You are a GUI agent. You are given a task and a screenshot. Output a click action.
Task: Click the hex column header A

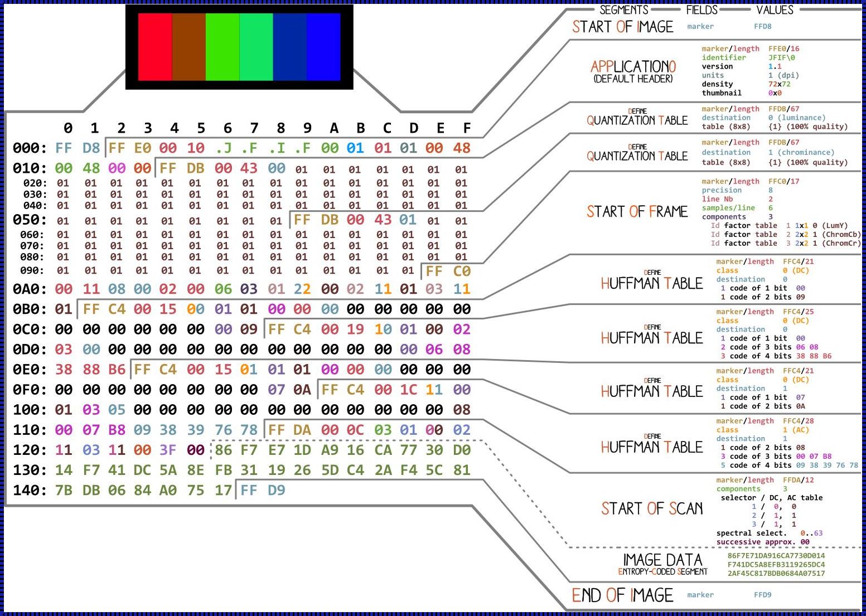coord(334,129)
